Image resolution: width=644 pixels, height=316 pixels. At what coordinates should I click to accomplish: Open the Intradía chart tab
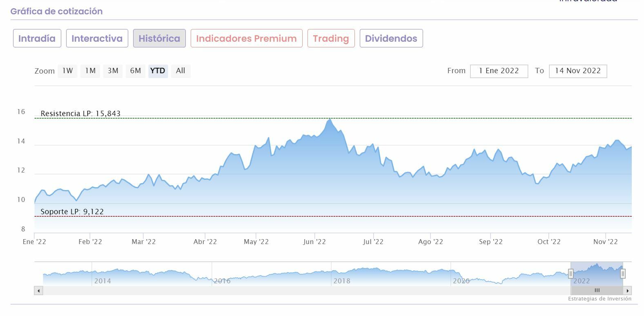point(37,38)
